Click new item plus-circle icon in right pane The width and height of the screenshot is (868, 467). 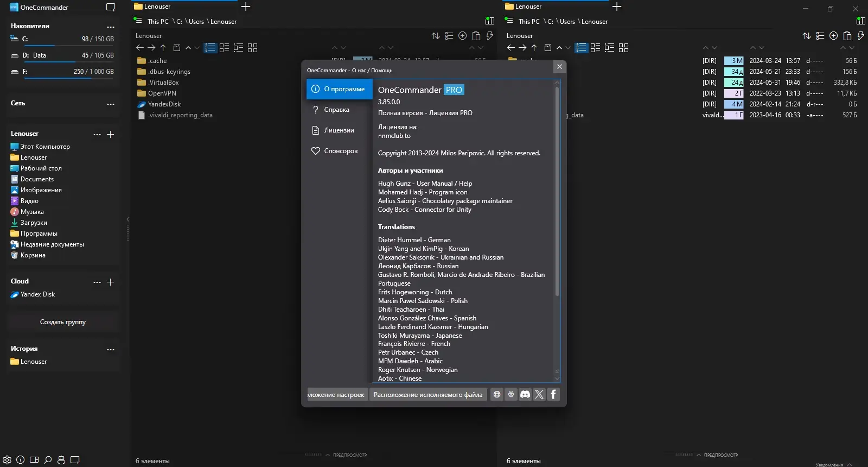pyautogui.click(x=834, y=36)
